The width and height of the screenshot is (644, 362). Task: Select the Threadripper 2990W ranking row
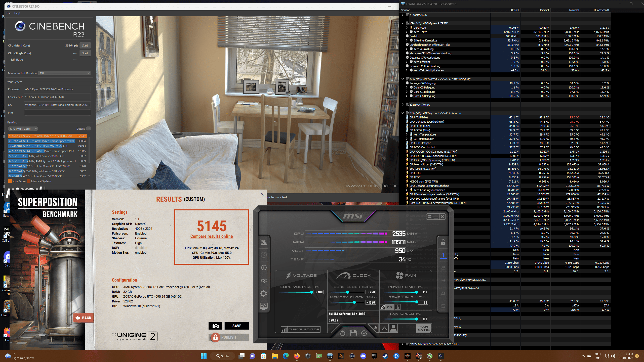[47, 141]
